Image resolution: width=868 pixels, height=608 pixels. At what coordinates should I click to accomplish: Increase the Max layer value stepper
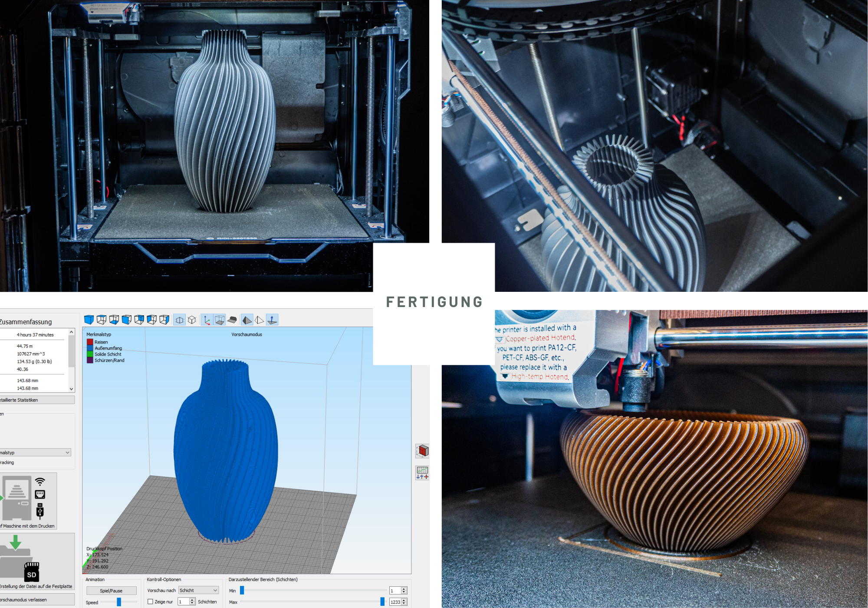pos(404,600)
